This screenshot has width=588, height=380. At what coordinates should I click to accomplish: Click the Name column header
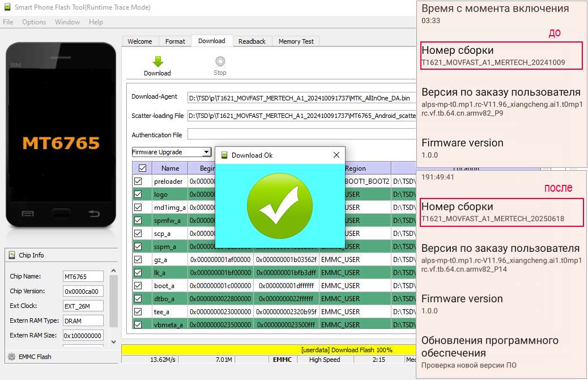tap(170, 168)
